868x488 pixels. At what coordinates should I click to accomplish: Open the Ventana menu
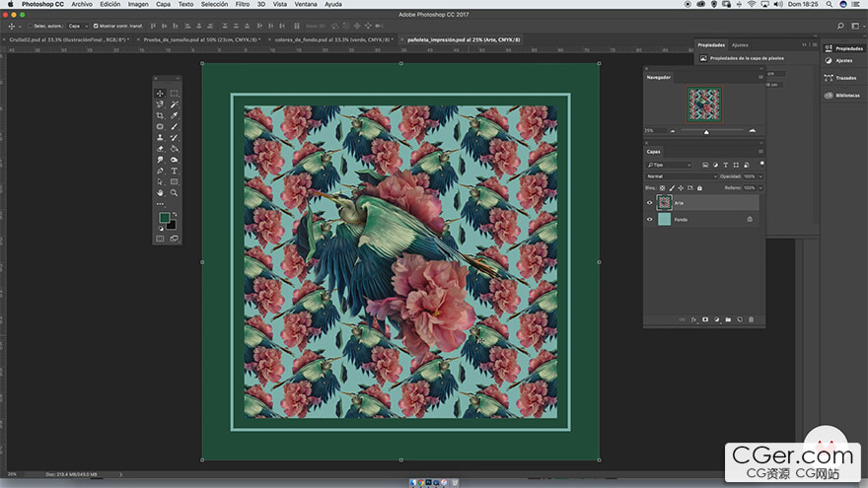(x=306, y=4)
